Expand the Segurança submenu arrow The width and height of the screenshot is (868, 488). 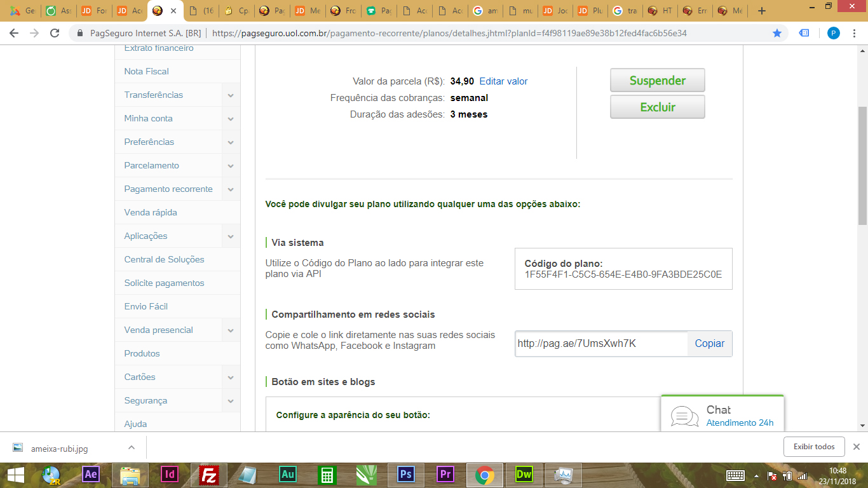(231, 401)
